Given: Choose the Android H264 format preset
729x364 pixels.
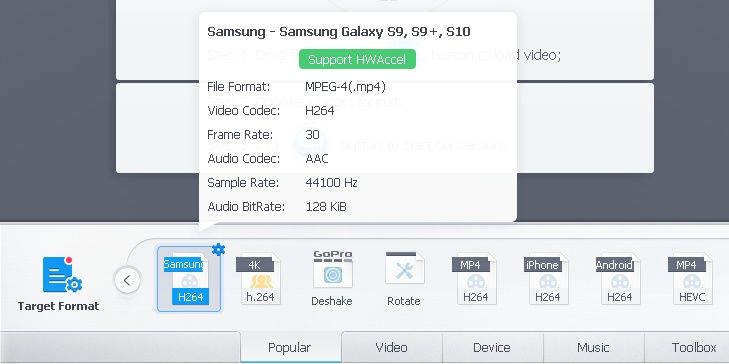Looking at the screenshot, I should 618,279.
